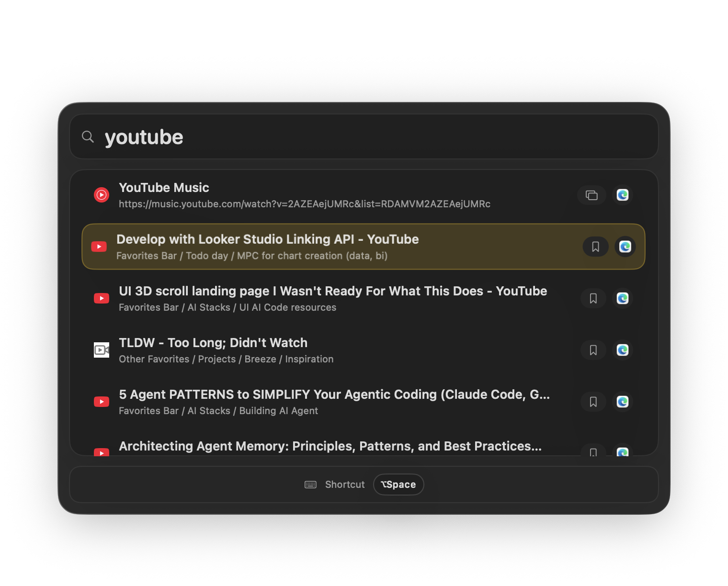
Task: Click the ⌥Space shortcut button
Action: click(398, 485)
